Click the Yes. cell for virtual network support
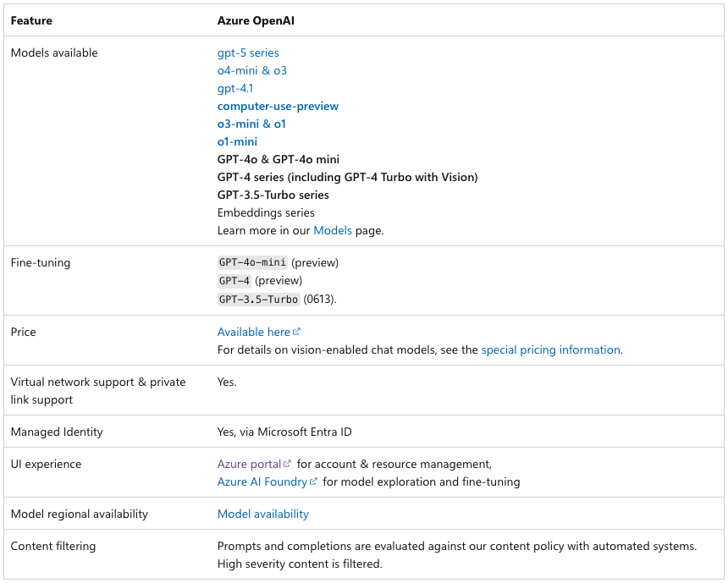The width and height of the screenshot is (728, 583). click(x=227, y=382)
